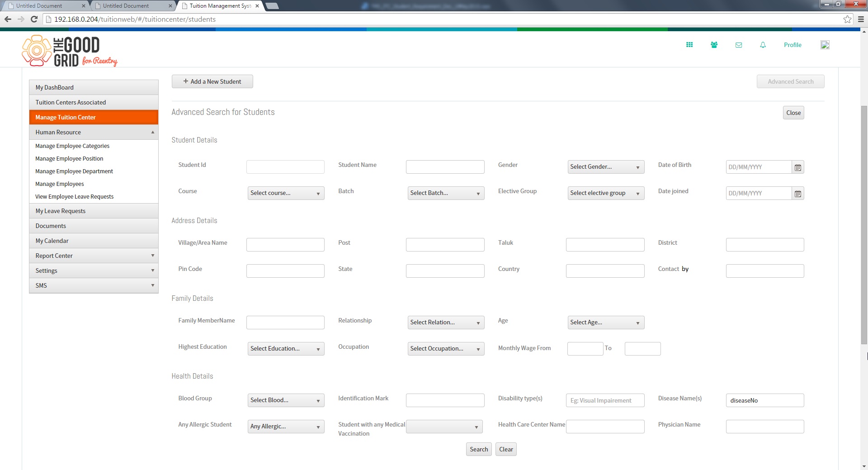Collapse the Human Resource menu section

coord(94,132)
